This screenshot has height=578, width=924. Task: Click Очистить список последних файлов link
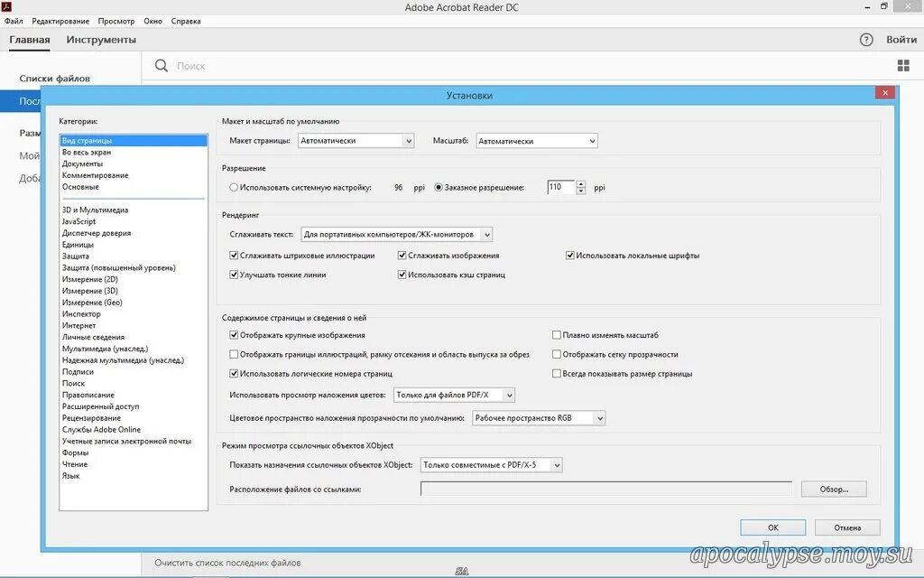click(227, 563)
